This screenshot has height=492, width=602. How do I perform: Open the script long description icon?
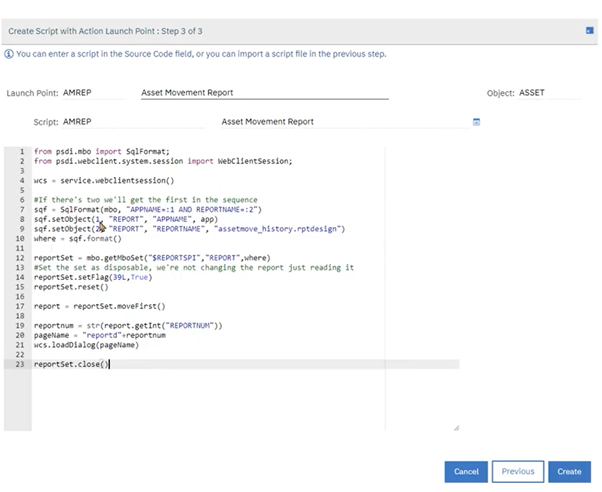pos(476,122)
